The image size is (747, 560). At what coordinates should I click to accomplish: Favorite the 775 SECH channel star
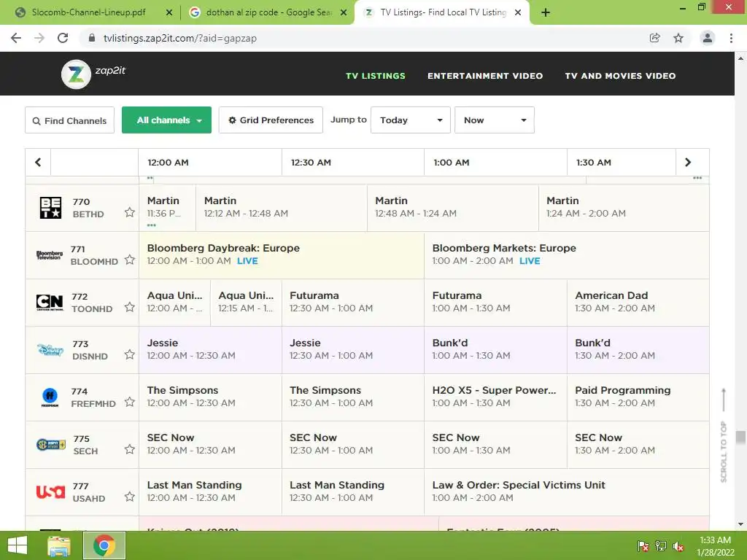(130, 449)
